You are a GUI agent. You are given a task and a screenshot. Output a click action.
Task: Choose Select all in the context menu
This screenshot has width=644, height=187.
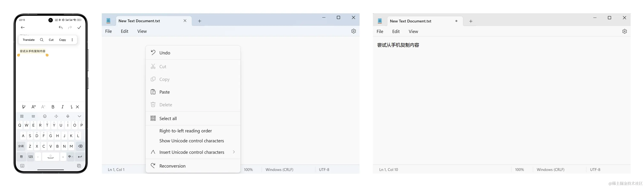pos(193,118)
